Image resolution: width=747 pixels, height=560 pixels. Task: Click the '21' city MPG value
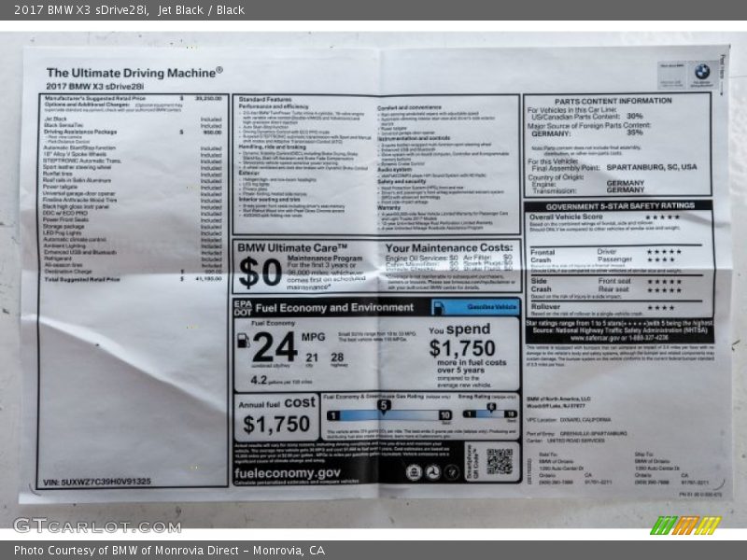pyautogui.click(x=312, y=357)
